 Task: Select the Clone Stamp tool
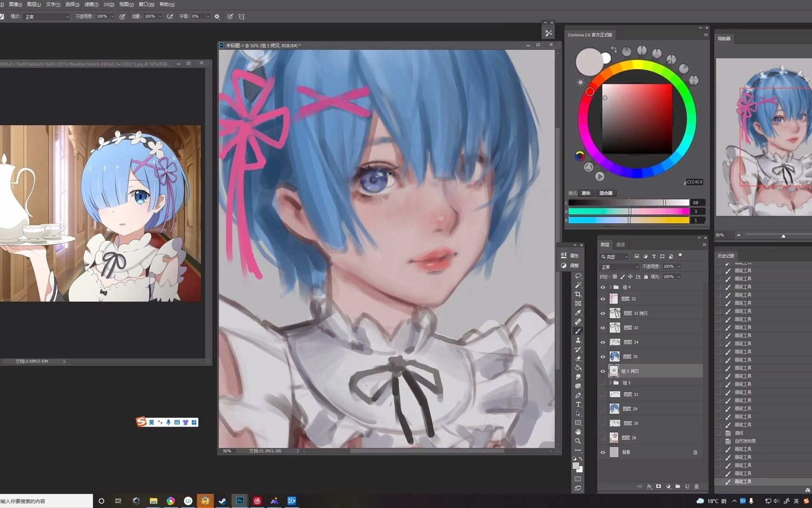tap(578, 340)
